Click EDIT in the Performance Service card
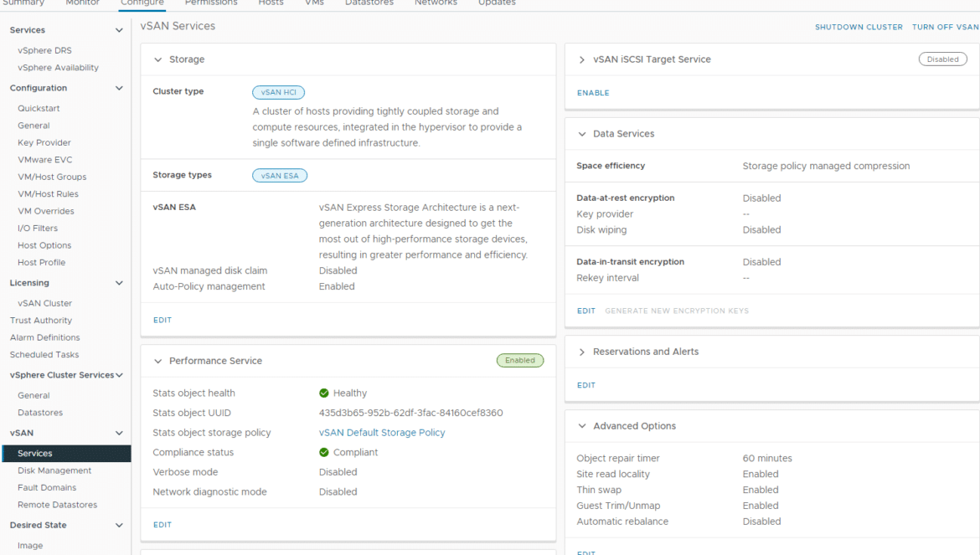The image size is (980, 555). click(162, 525)
